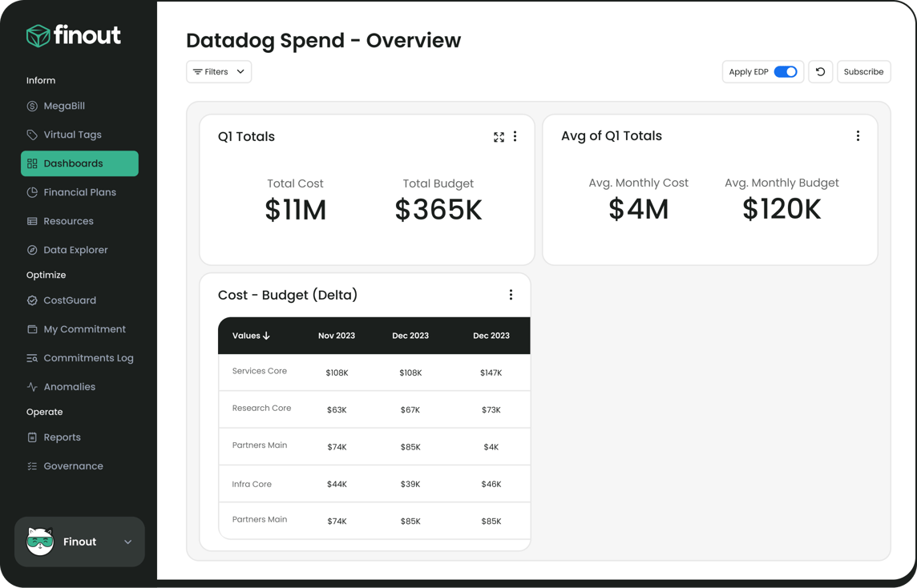Click the $39K cell in Infra Core row
This screenshot has height=588, width=917.
coord(410,484)
